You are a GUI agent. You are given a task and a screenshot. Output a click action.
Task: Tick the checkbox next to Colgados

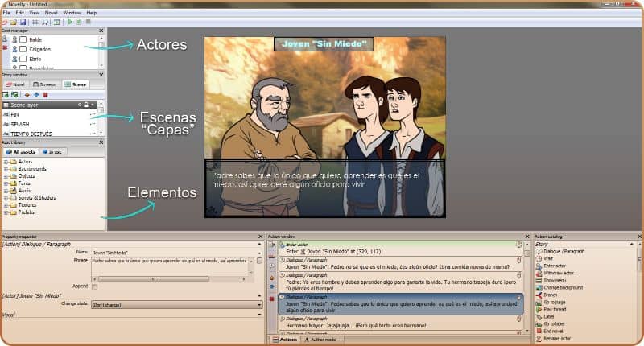(23, 49)
